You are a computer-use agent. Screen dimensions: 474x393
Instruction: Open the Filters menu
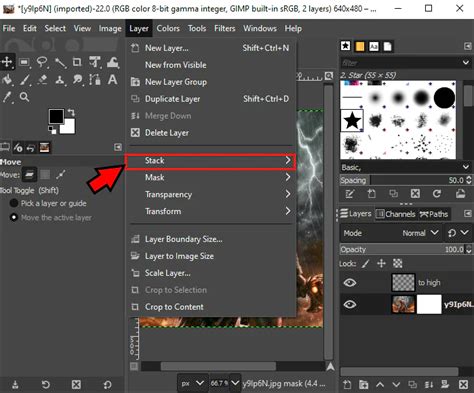coord(225,29)
